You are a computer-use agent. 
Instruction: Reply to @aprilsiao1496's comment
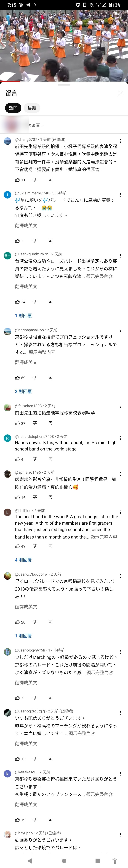(x=50, y=497)
